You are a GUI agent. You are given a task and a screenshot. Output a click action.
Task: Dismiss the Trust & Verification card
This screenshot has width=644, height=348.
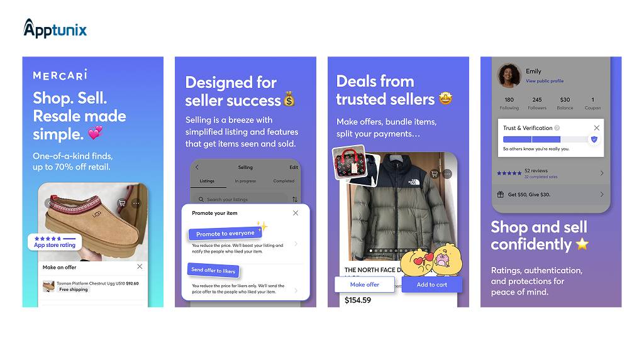(596, 128)
